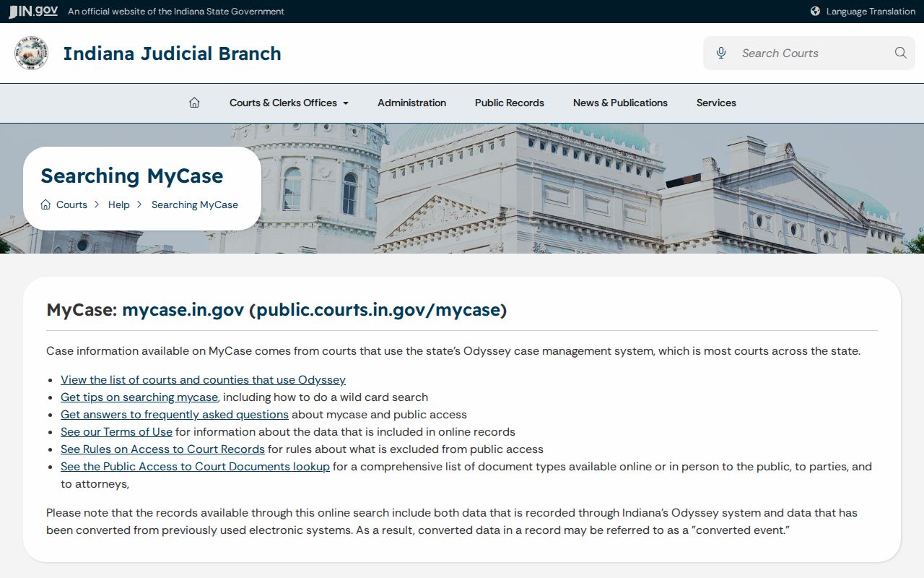This screenshot has width=924, height=578.
Task: Open the See our Terms of Use link
Action: point(116,431)
